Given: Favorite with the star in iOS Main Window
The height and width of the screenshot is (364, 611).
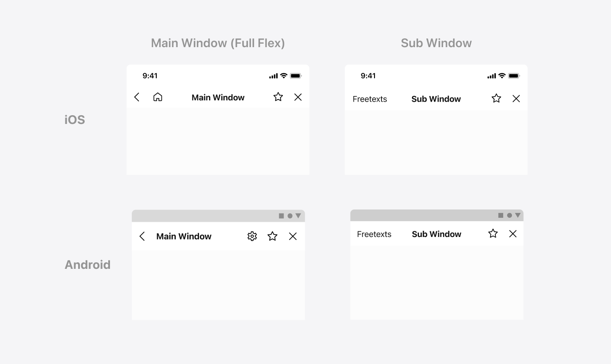Looking at the screenshot, I should pyautogui.click(x=278, y=97).
